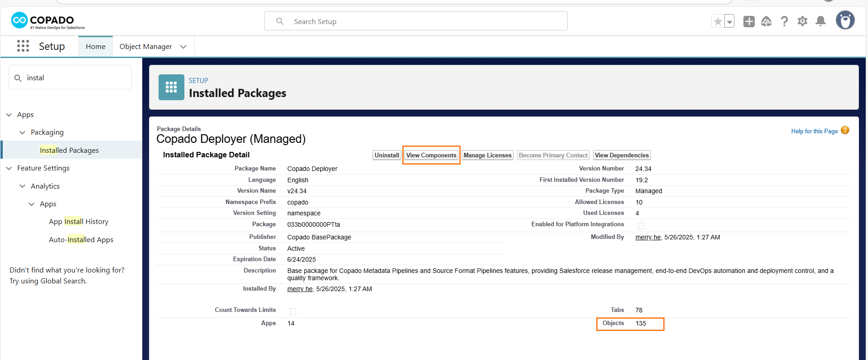Focus the quick find box containing 'instal'

click(x=70, y=78)
